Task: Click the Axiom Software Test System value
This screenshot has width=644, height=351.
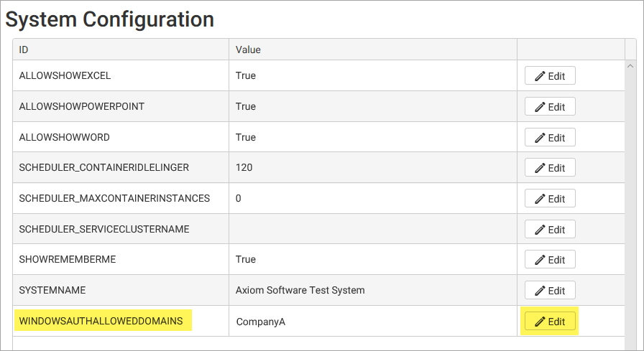Action: click(x=300, y=291)
